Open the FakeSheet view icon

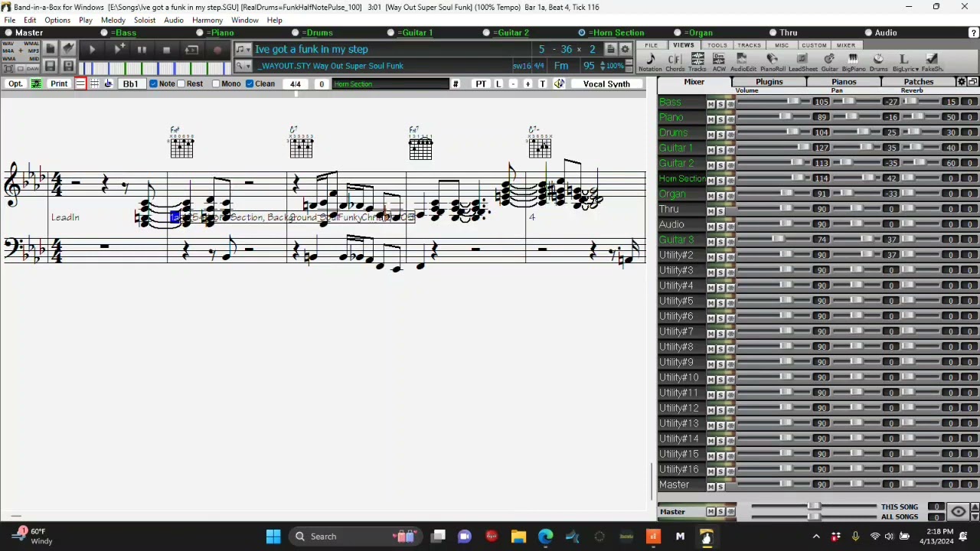coord(932,62)
